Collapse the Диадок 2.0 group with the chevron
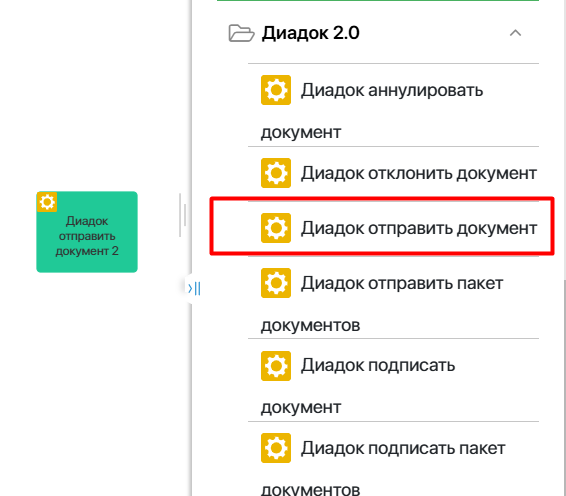Image resolution: width=566 pixels, height=496 pixels. click(x=515, y=33)
